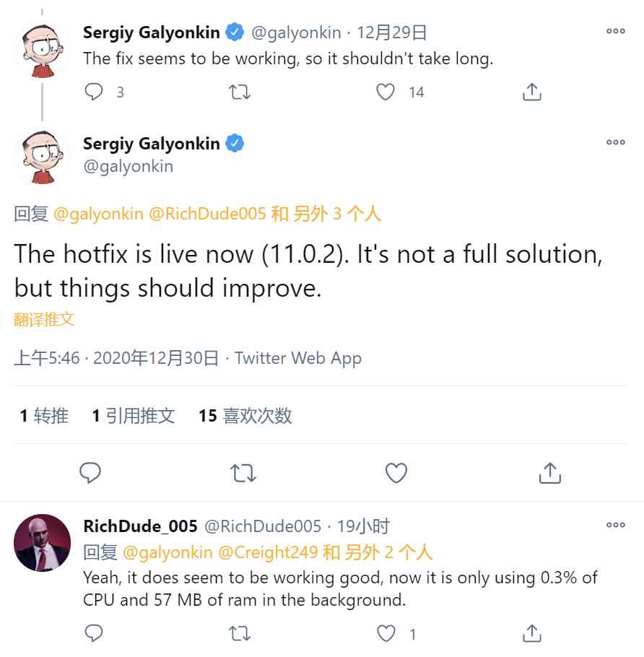Like RichDude_005's reply
The image size is (644, 657).
click(x=388, y=634)
